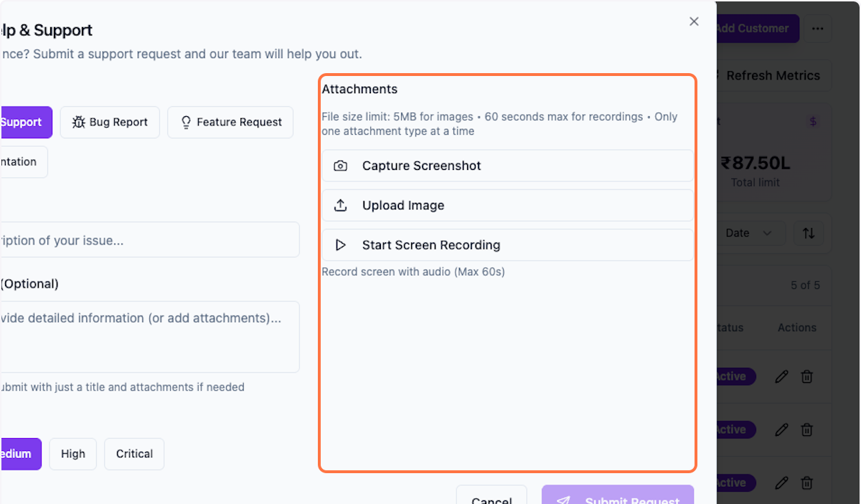Click the sort arrows icon next to Date

tap(809, 233)
